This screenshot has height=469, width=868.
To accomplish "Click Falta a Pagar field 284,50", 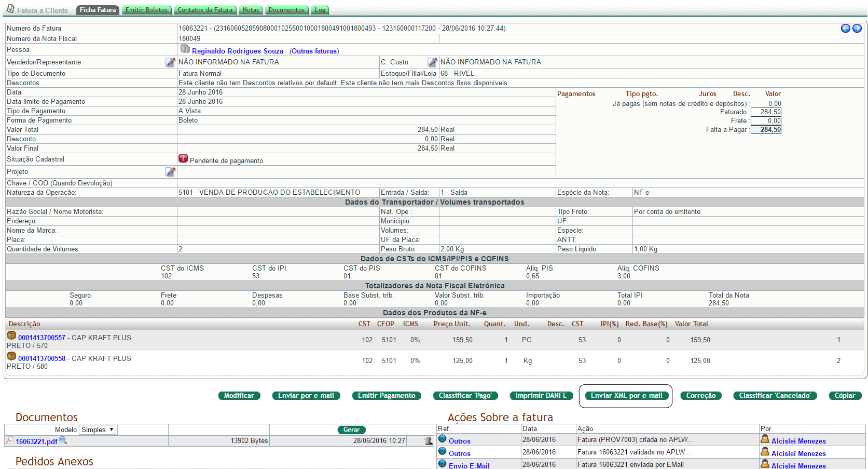I will 766,130.
